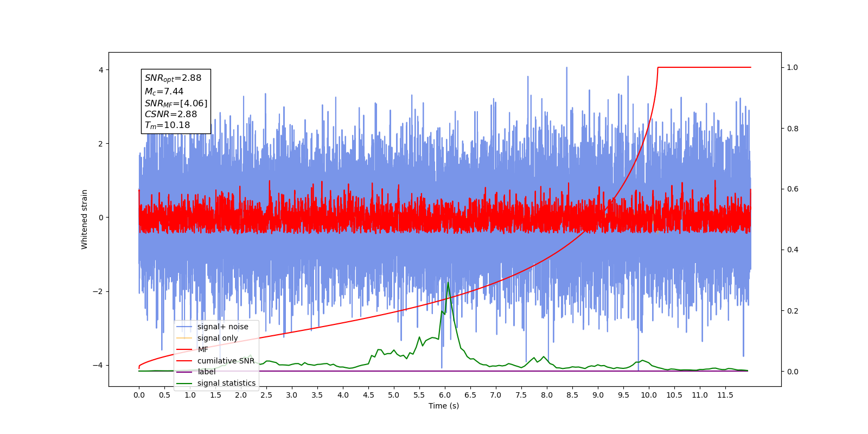
Task: Click the 1.0 tick on right axis
Action: pos(793,67)
